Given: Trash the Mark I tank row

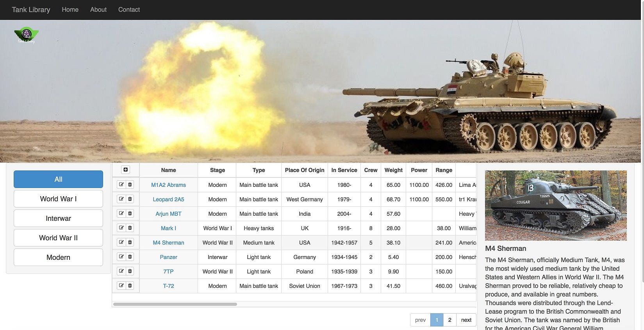Looking at the screenshot, I should [x=130, y=228].
